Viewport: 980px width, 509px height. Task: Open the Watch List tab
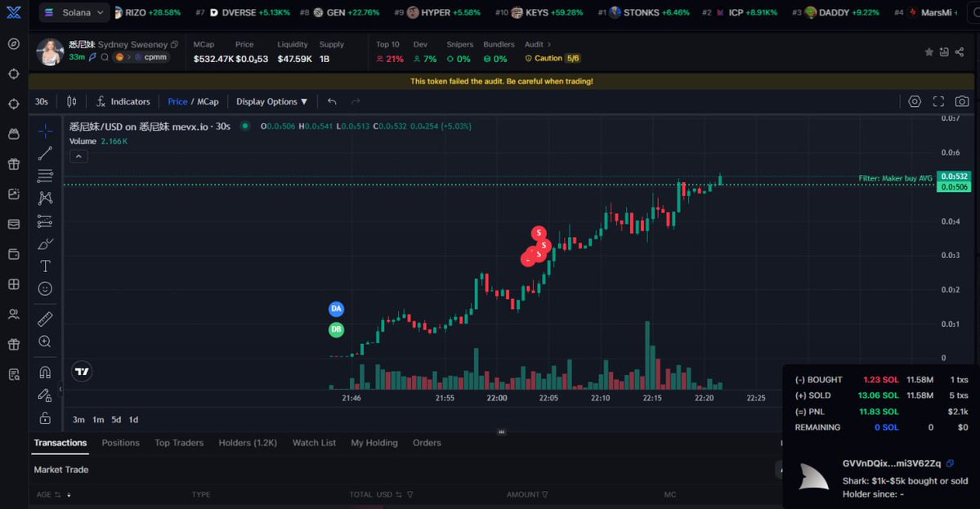point(315,443)
